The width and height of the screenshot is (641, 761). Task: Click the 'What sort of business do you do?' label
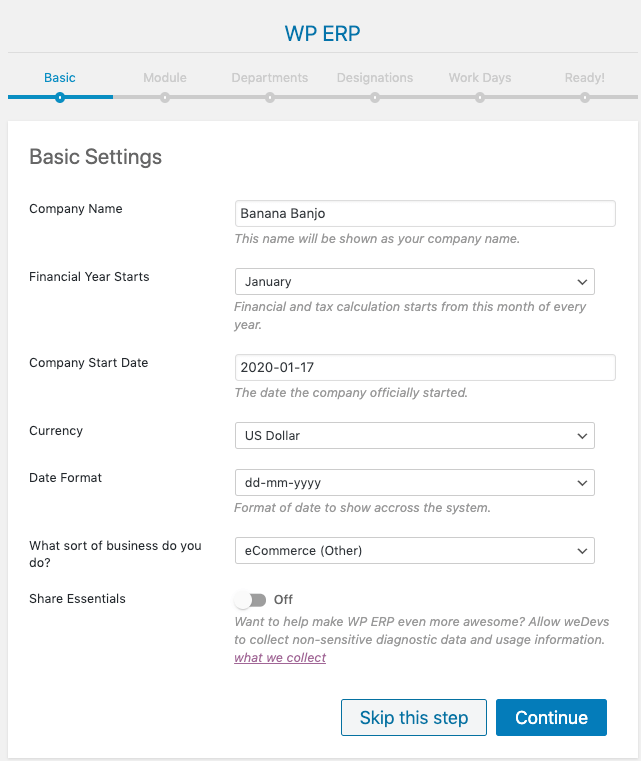[115, 554]
